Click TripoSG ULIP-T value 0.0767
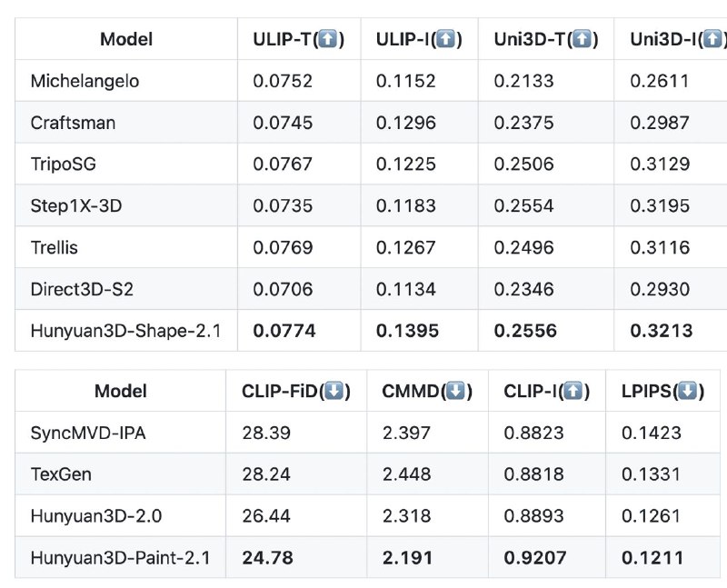The height and width of the screenshot is (588, 727). [283, 164]
